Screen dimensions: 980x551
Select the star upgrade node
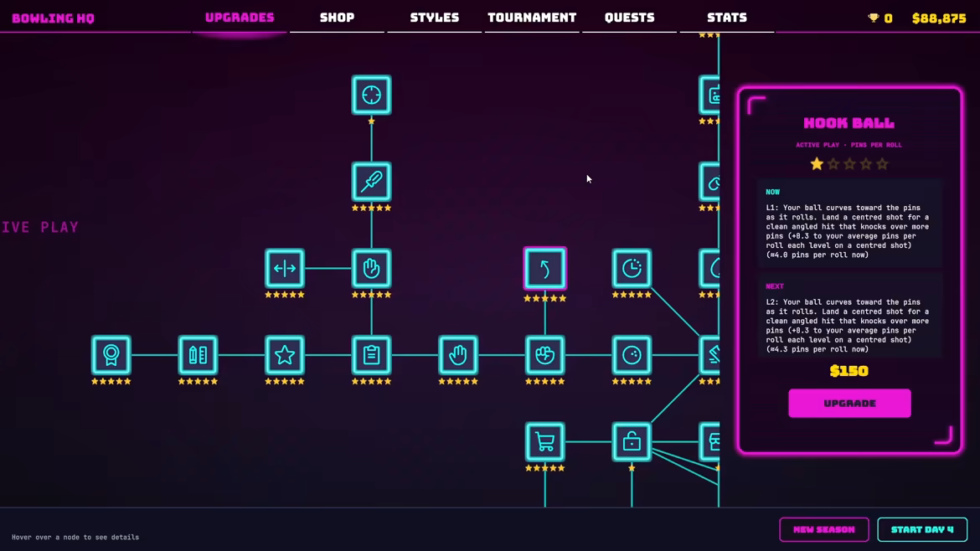(285, 355)
